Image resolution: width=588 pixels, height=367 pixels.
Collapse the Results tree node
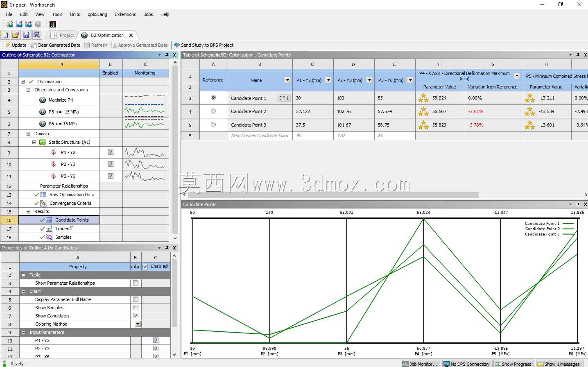click(x=29, y=211)
